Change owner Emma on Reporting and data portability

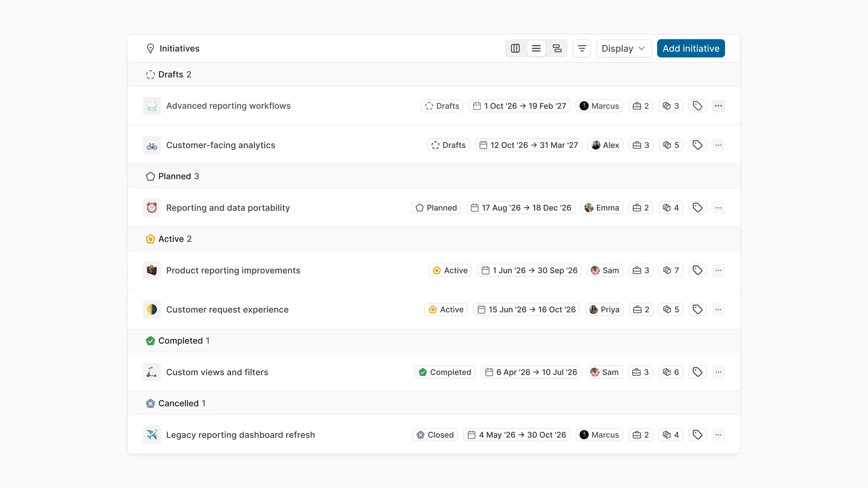(602, 208)
